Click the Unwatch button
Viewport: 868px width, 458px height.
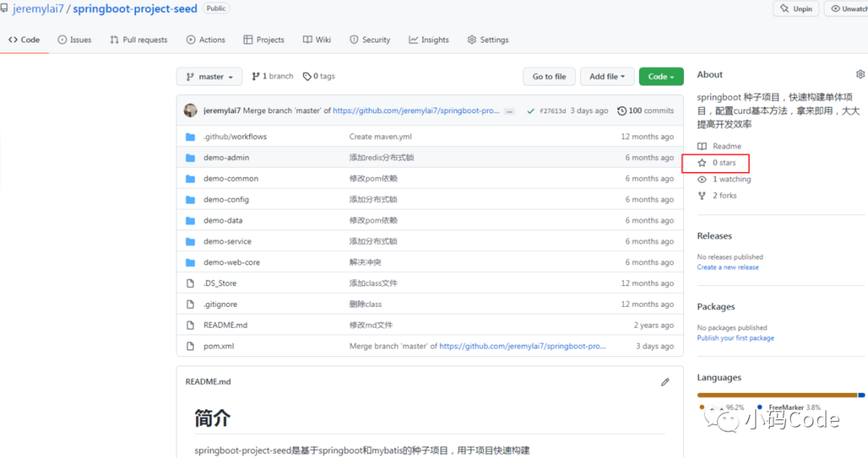[x=847, y=9]
